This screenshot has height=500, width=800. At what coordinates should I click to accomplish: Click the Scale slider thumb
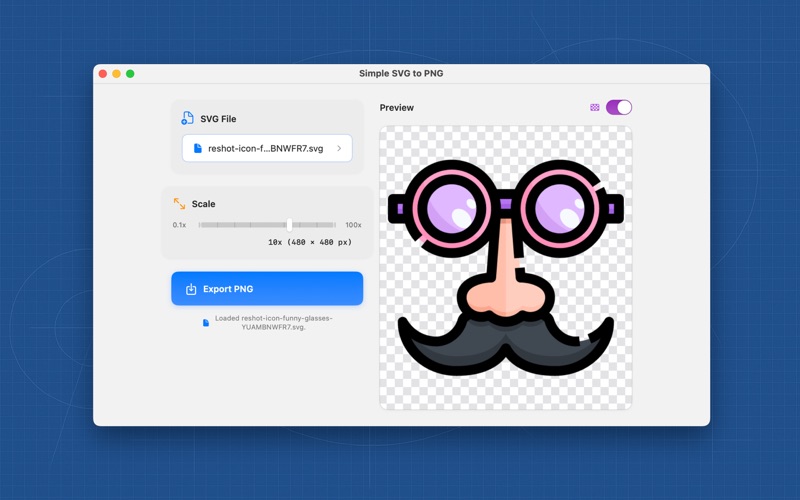click(289, 224)
